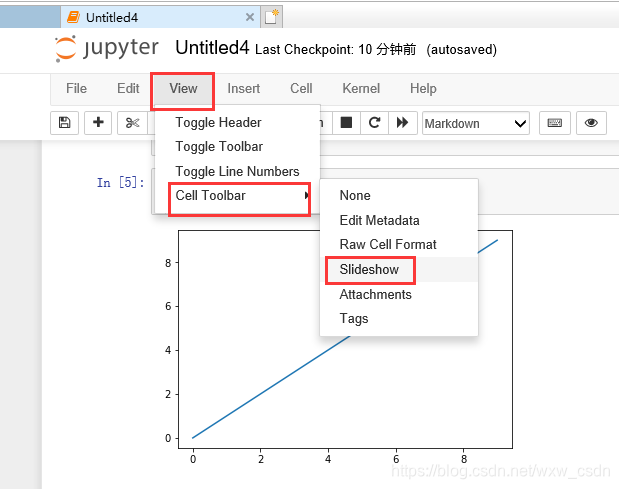Select Slideshow cell toolbar option

click(399, 270)
